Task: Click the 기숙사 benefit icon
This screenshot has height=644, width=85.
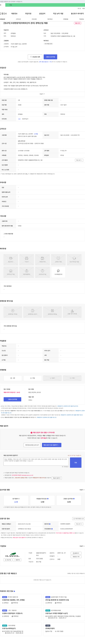Action: [27, 260]
